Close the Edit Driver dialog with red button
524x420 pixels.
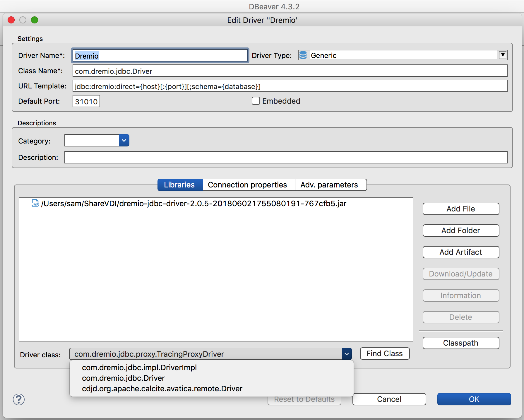point(11,20)
